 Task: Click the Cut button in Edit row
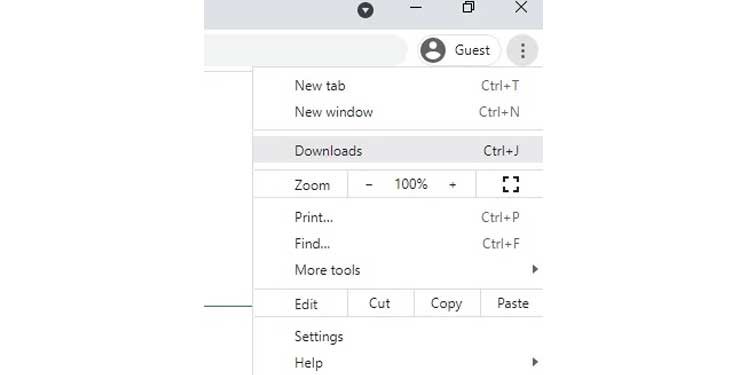380,303
